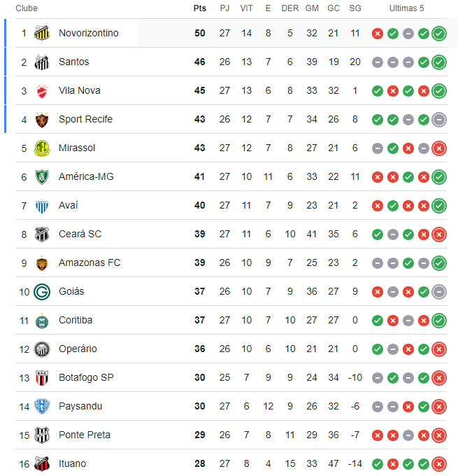Click the GM column header
This screenshot has height=476, width=458.
[312, 8]
